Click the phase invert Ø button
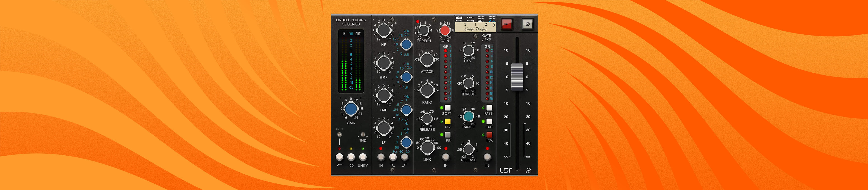The height and width of the screenshot is (190, 868). pos(528,24)
